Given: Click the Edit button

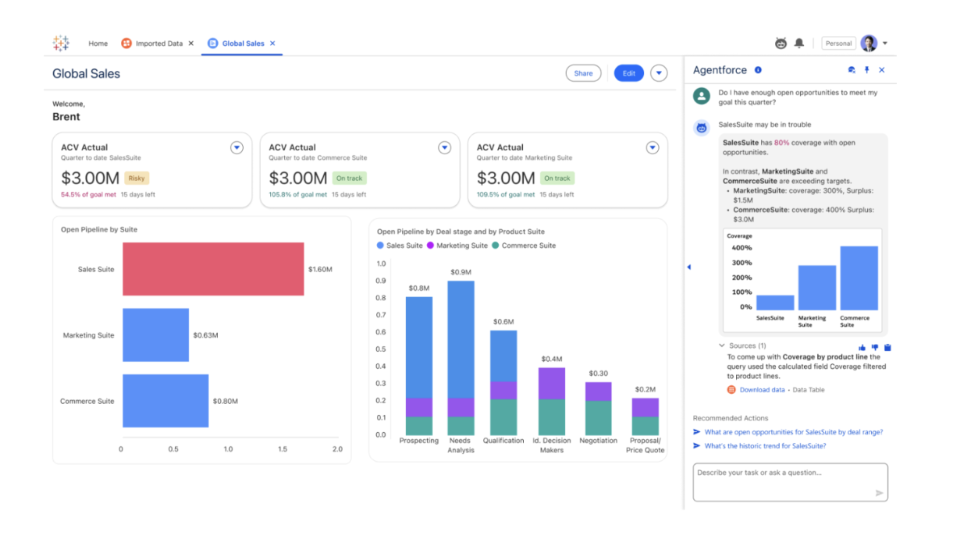Looking at the screenshot, I should click(629, 73).
